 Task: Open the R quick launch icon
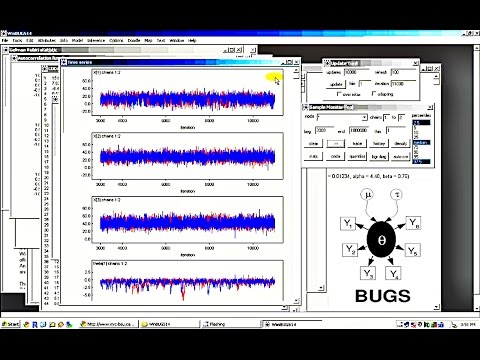point(35,324)
